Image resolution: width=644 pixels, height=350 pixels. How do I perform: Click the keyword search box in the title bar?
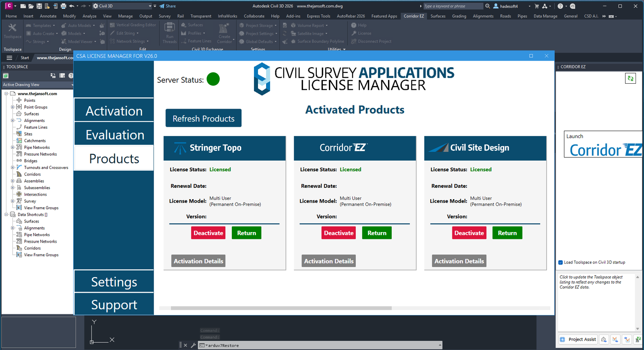pos(453,6)
